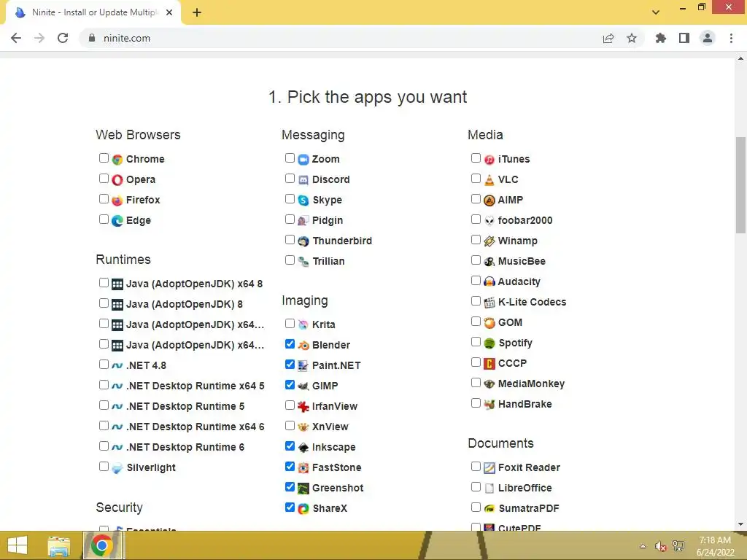Check the Chrome checkbox
Viewport: 747px width, 560px height.
(104, 158)
